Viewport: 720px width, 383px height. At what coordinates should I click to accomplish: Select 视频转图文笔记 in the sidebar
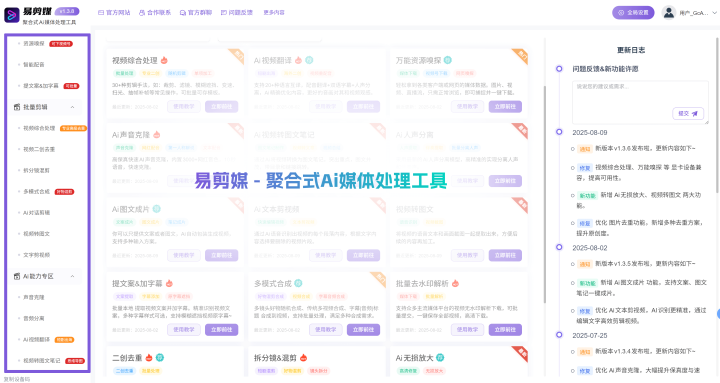42,360
